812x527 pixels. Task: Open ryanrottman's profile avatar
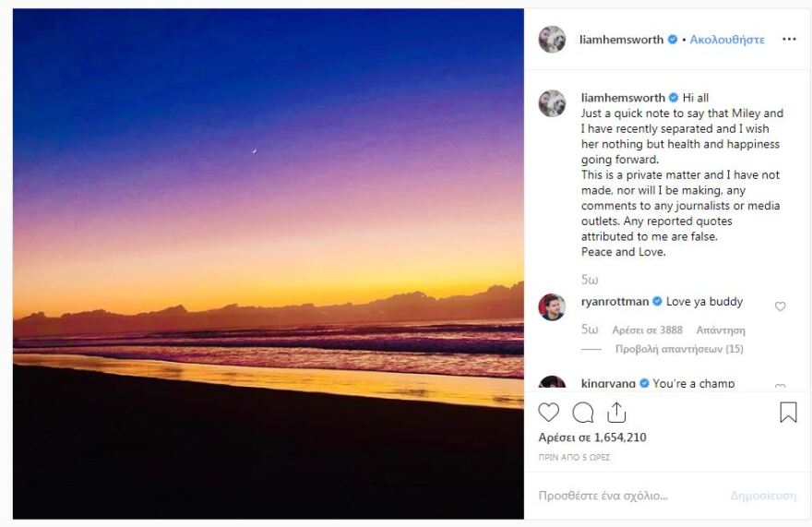pos(552,306)
